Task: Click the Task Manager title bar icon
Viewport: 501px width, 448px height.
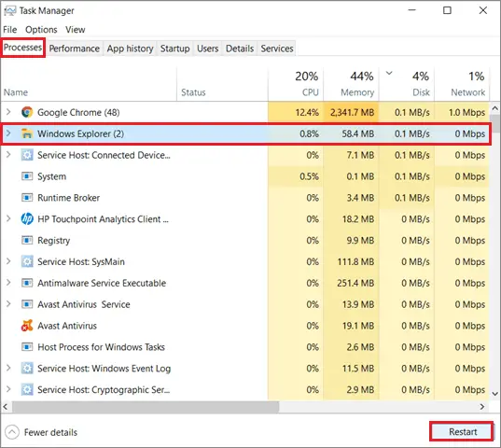Action: (x=10, y=11)
